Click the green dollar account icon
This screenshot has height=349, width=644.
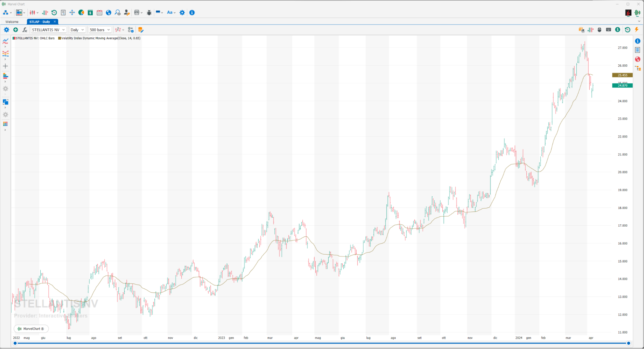click(90, 13)
